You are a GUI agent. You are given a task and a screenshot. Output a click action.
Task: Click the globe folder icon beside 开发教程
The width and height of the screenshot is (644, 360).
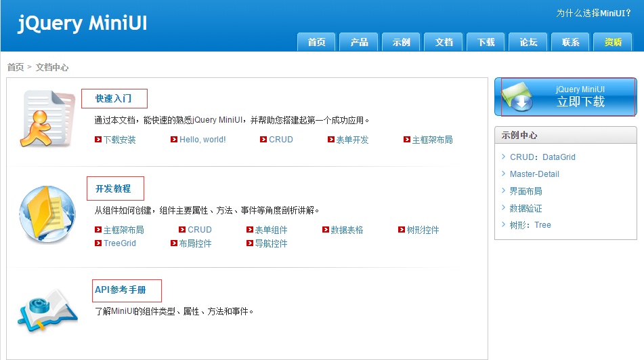click(x=47, y=214)
